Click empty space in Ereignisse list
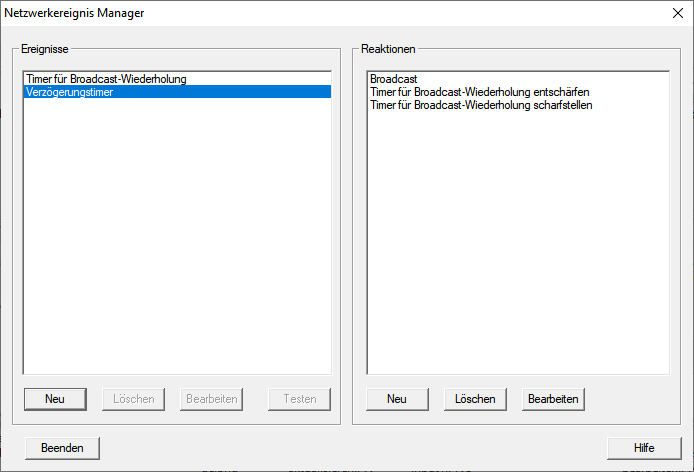The width and height of the screenshot is (694, 472). [176, 250]
